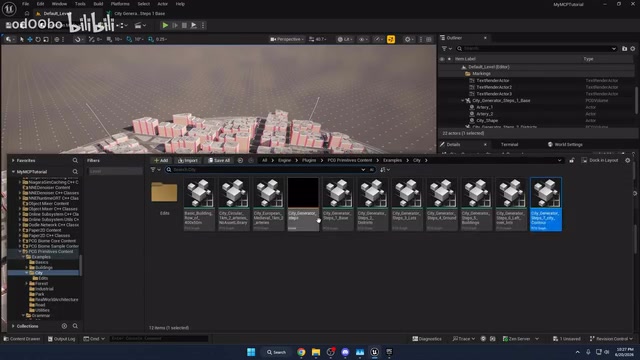Viewport: 640px width, 360px height.
Task: Activate the viewport select mode arrow tool
Action: click(22, 40)
